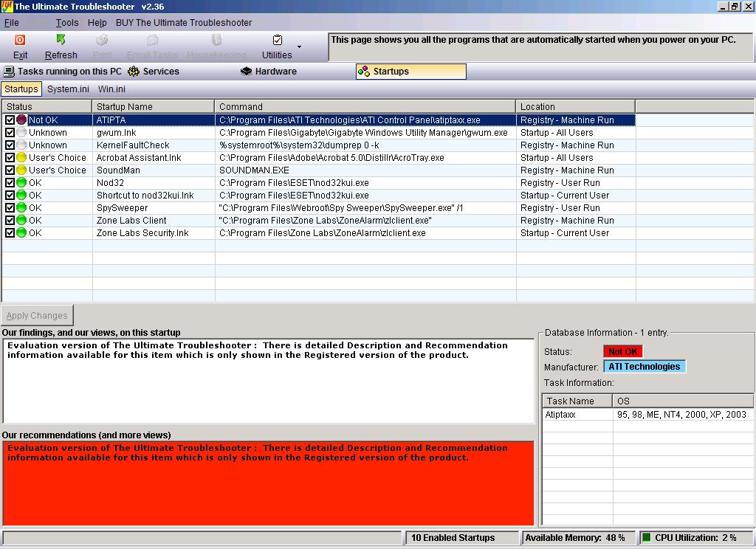Click the computer icon for Tasks running
This screenshot has height=549, width=756.
9,72
